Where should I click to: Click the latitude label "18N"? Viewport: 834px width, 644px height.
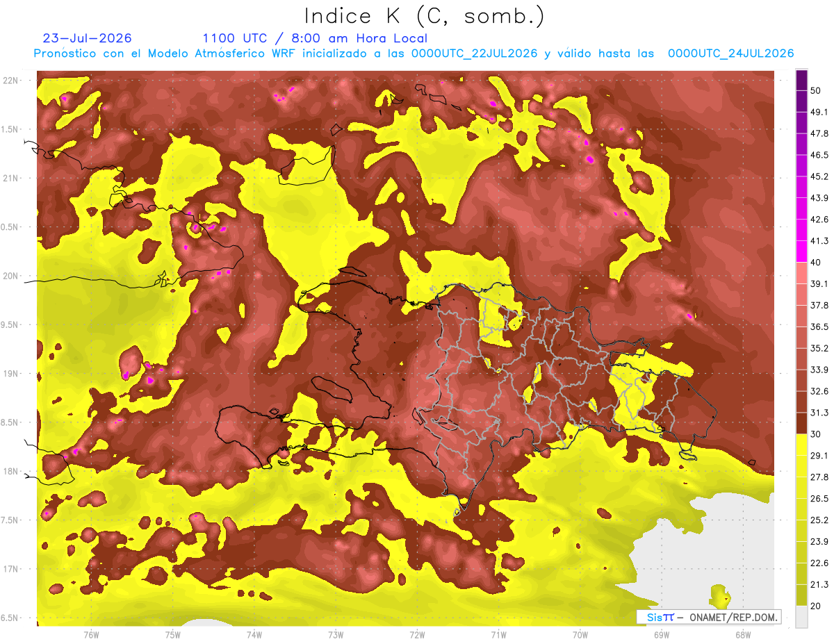tap(12, 471)
